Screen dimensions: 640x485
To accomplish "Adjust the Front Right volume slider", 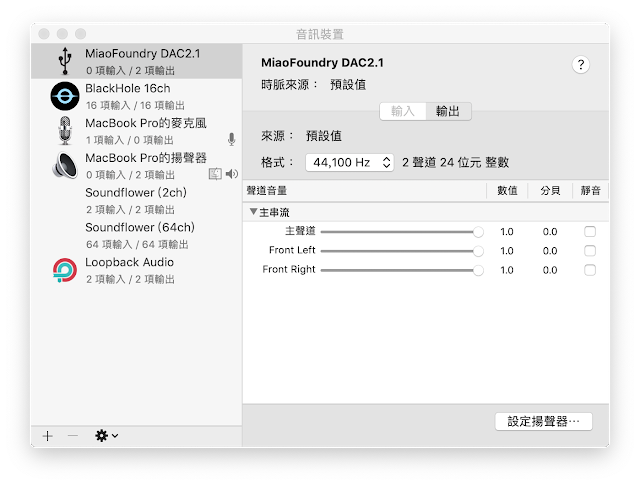I will [402, 270].
